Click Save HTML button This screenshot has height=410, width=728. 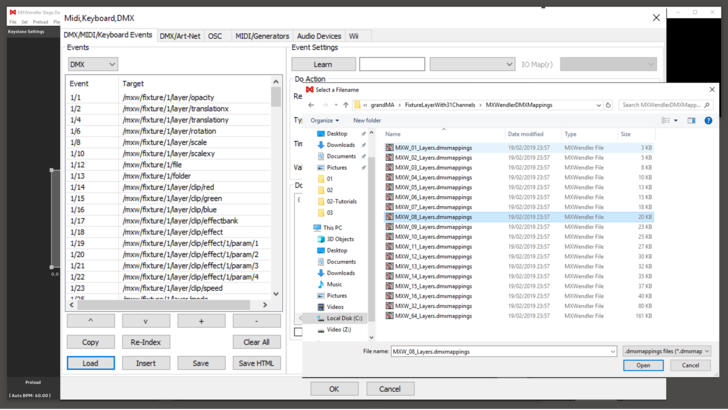[256, 363]
